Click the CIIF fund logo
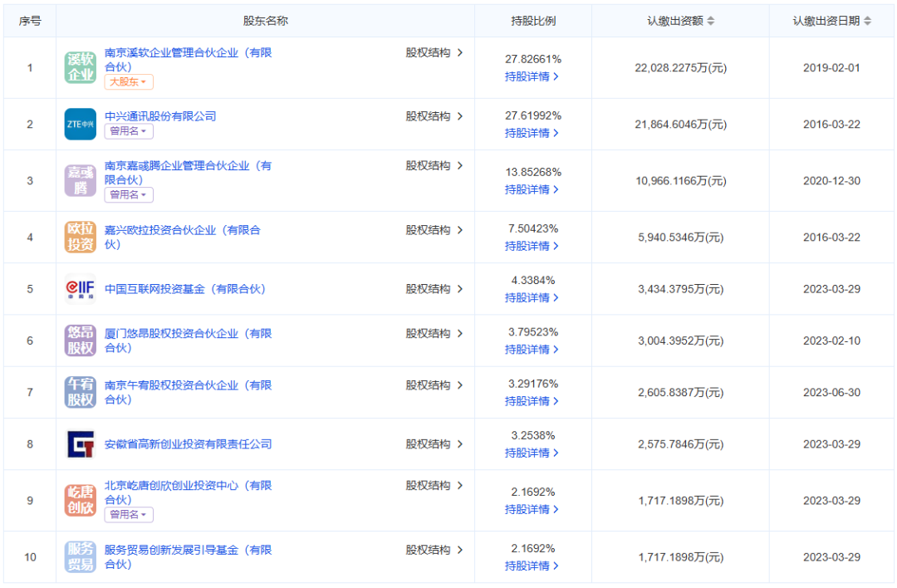This screenshot has width=897, height=588. [x=80, y=289]
